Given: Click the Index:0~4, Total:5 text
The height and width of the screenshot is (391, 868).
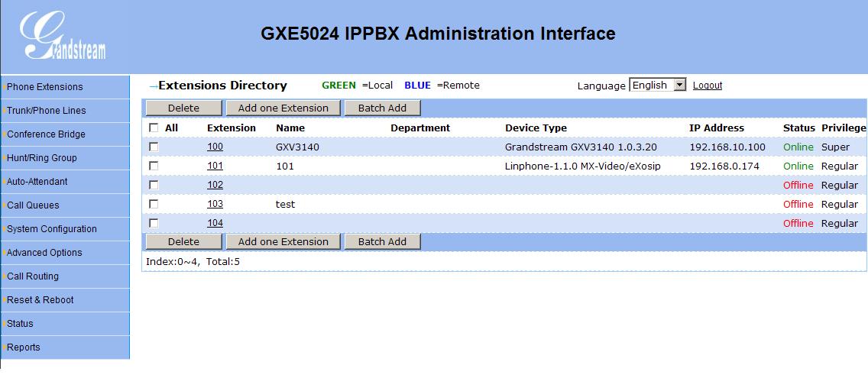Looking at the screenshot, I should point(193,262).
